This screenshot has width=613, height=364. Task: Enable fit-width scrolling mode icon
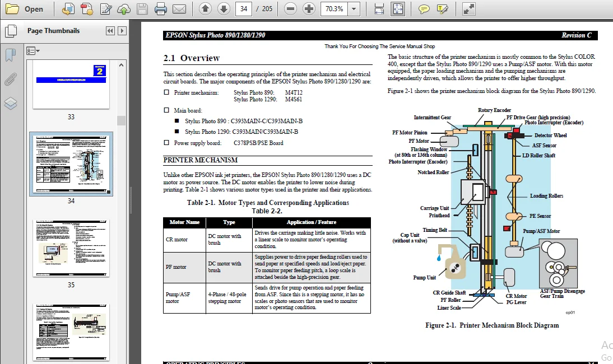(379, 9)
